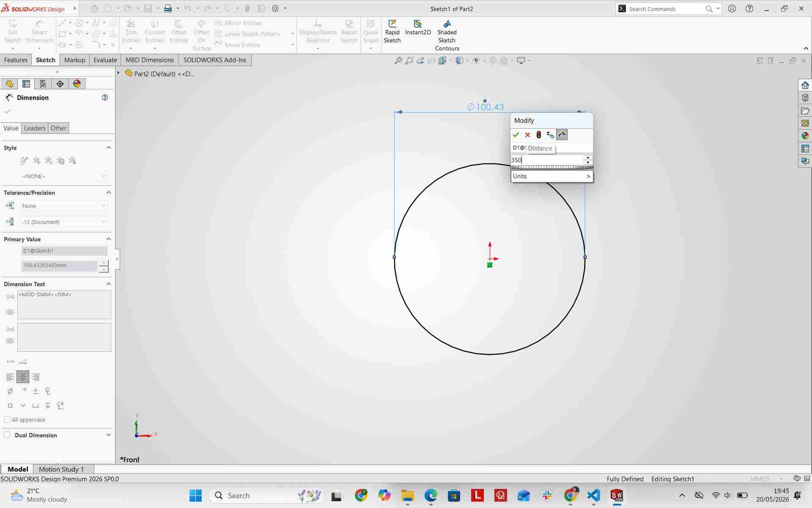The image size is (812, 508).
Task: Adjust the thumbwheel under the Modify value field
Action: [552, 167]
